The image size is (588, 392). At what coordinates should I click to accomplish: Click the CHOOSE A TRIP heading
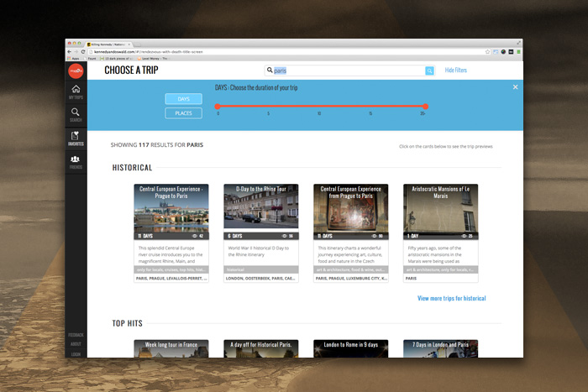pos(131,70)
